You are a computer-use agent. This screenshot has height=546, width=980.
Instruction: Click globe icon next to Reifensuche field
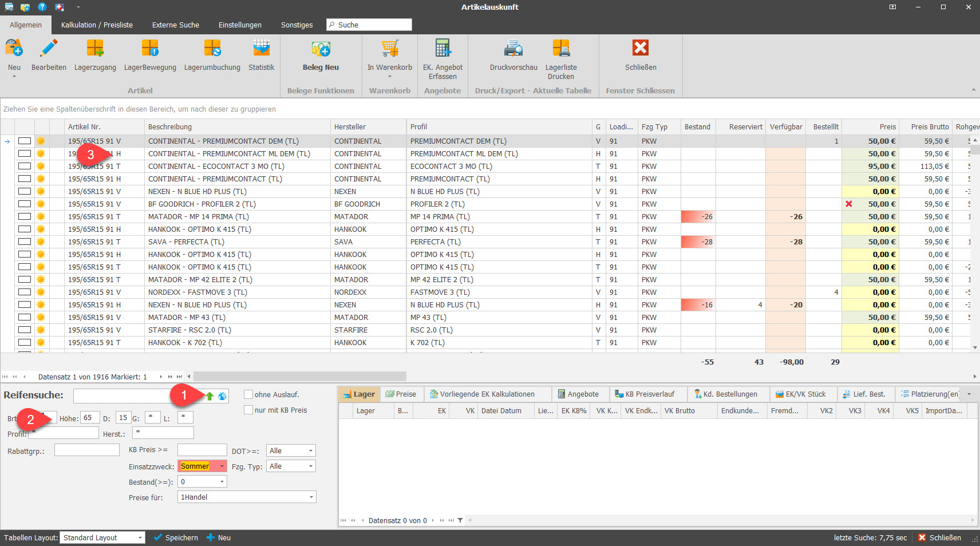pos(222,396)
